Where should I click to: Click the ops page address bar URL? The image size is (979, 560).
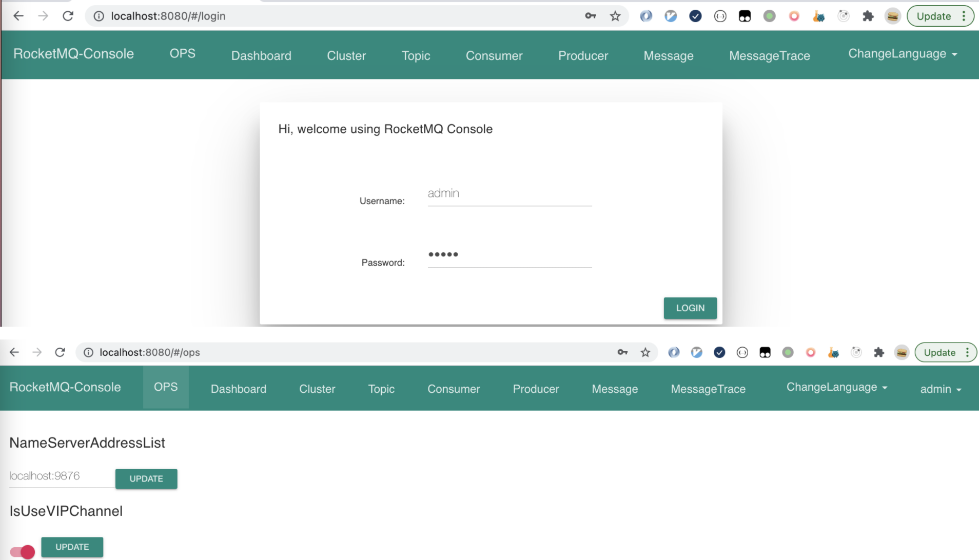click(150, 352)
